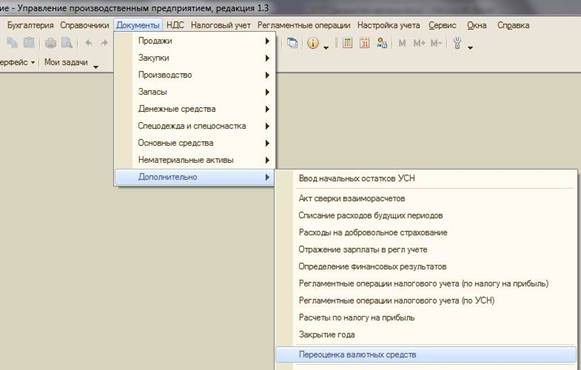Click the windows list icon
The image size is (581, 370).
coord(292,43)
